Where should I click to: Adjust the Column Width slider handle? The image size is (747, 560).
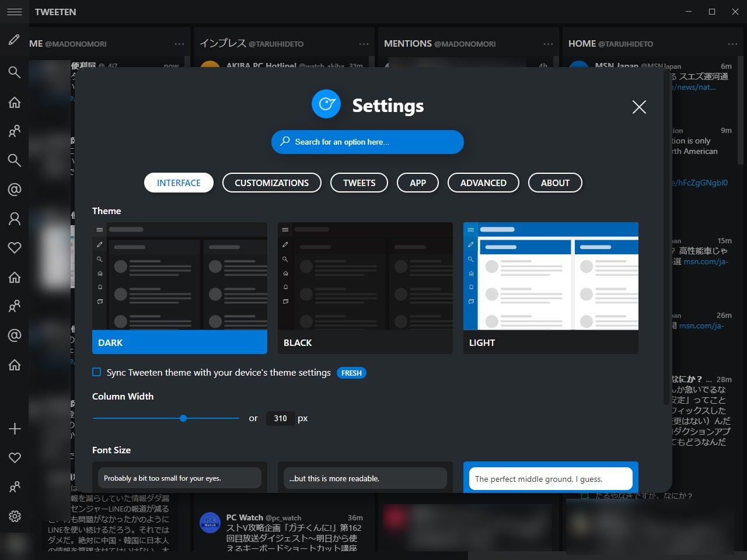click(183, 418)
